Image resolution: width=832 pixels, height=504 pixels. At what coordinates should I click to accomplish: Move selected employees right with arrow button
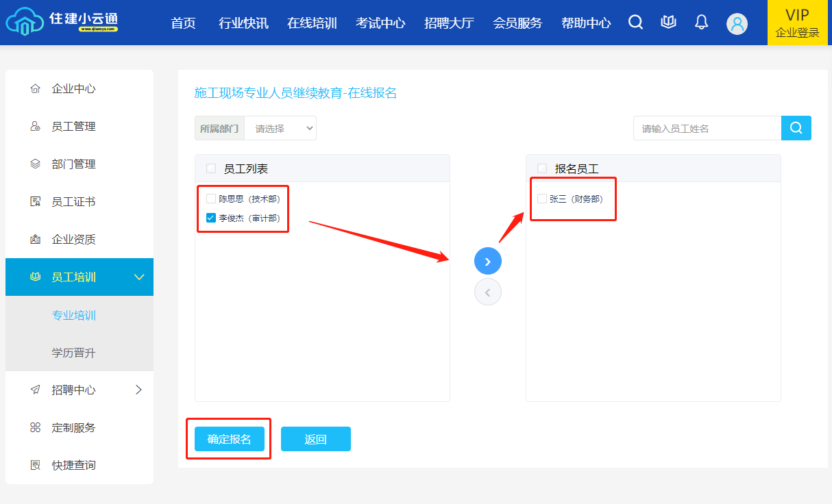pyautogui.click(x=488, y=261)
